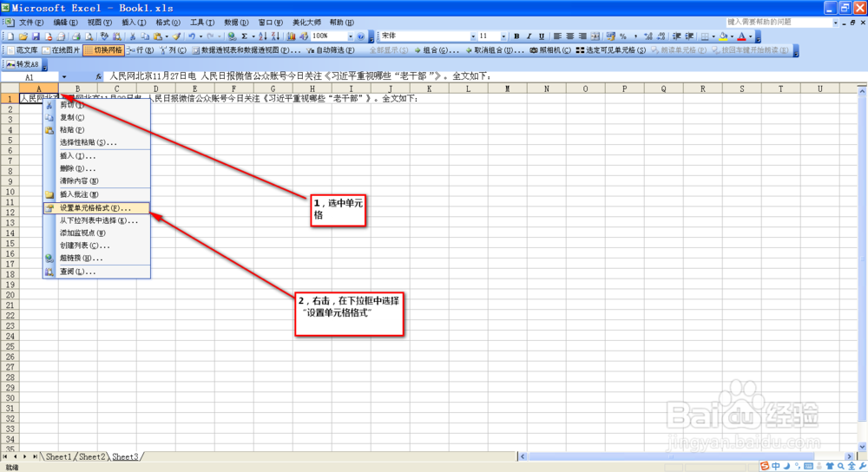Open help question box dropdown arrow
This screenshot has width=868, height=472.
click(x=835, y=23)
